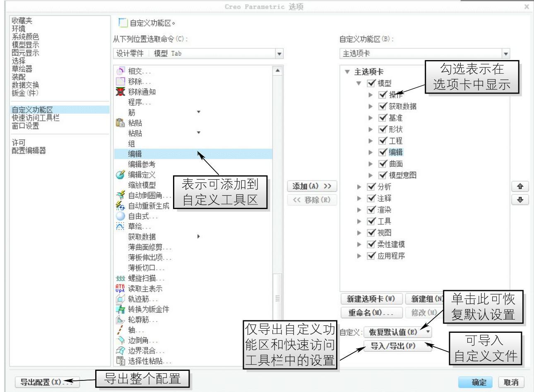Cancel the dialog with 取消
534x392 pixels.
point(511,382)
